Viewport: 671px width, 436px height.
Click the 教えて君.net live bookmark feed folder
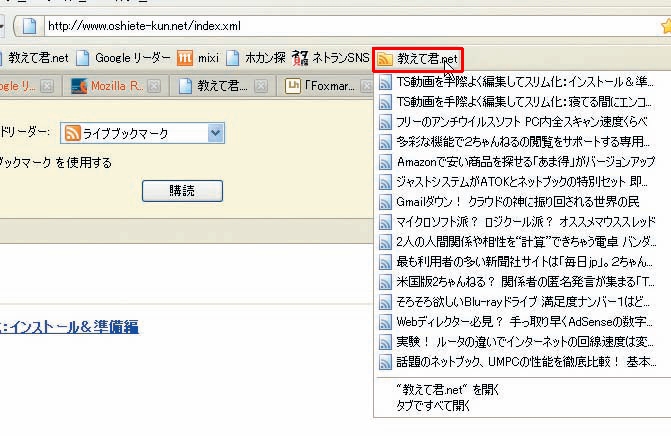click(x=418, y=59)
